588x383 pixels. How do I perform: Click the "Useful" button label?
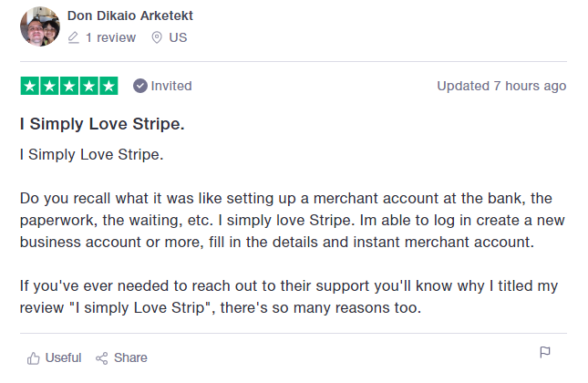point(63,357)
